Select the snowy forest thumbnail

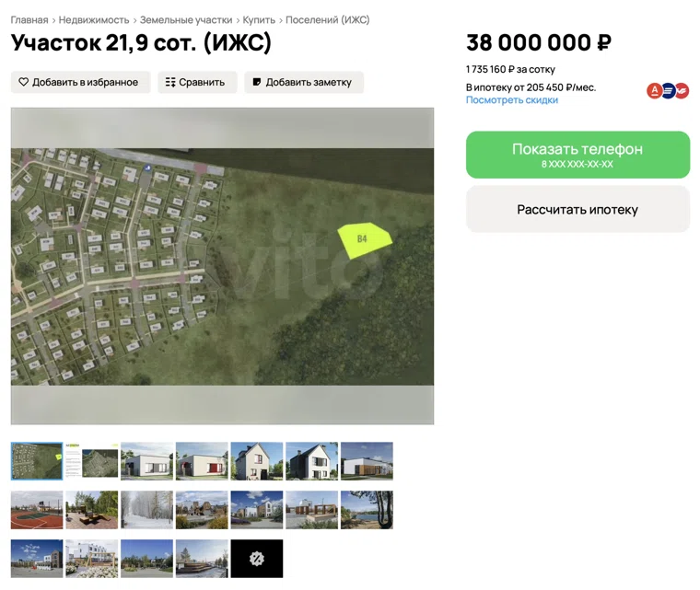pyautogui.click(x=146, y=510)
